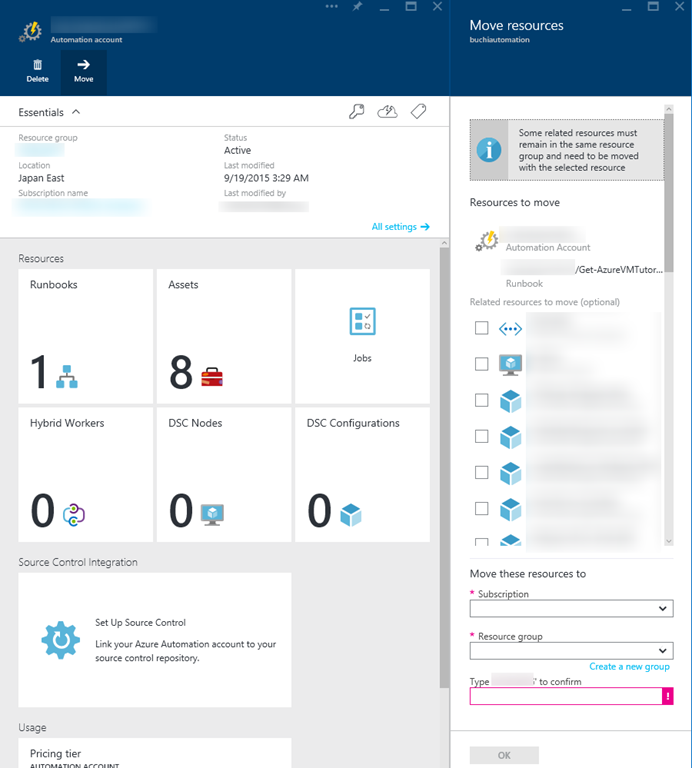Open the Runbooks tile
This screenshot has height=768, width=692.
pyautogui.click(x=86, y=336)
